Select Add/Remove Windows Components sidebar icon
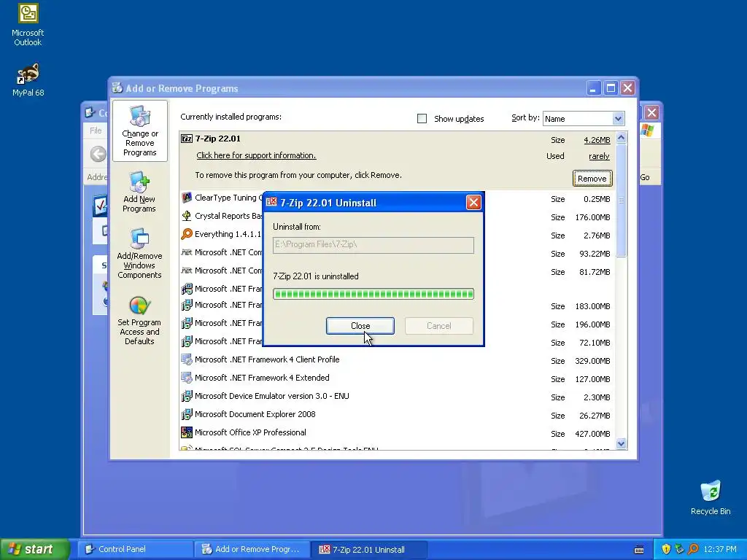This screenshot has height=560, width=747. pyautogui.click(x=139, y=253)
